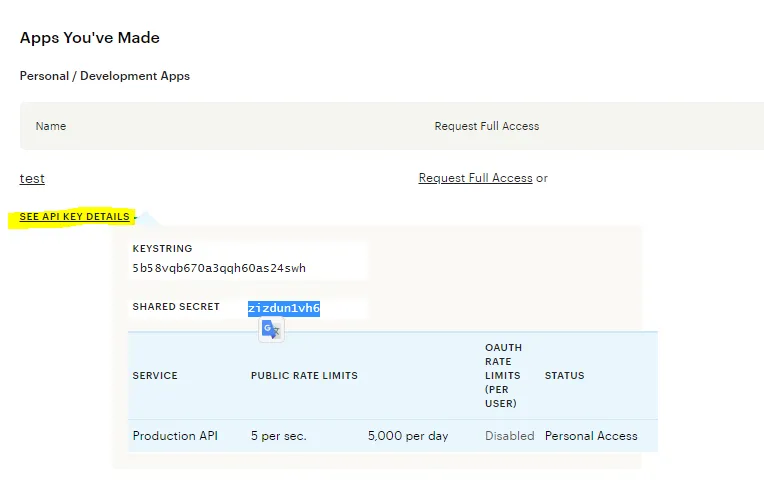Click the Google Translate popup icon
The width and height of the screenshot is (764, 480).
point(271,330)
